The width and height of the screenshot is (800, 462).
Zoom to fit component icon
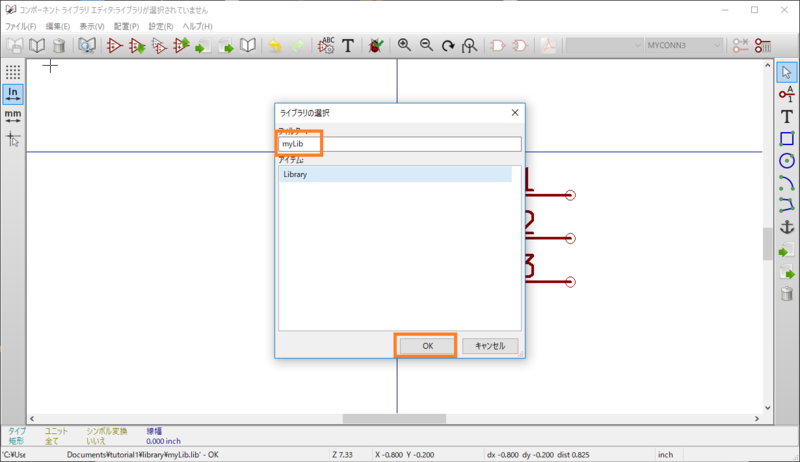click(x=469, y=46)
